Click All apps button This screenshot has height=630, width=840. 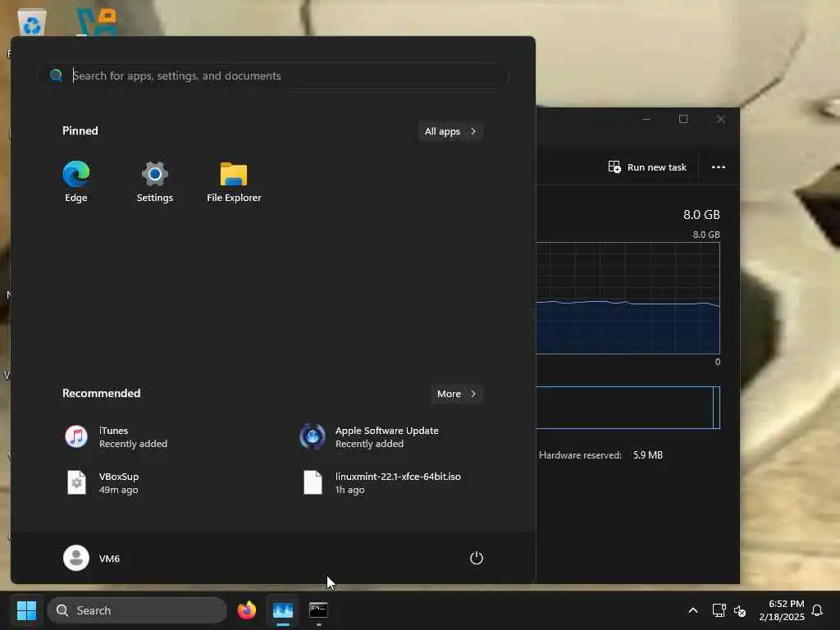pyautogui.click(x=450, y=131)
